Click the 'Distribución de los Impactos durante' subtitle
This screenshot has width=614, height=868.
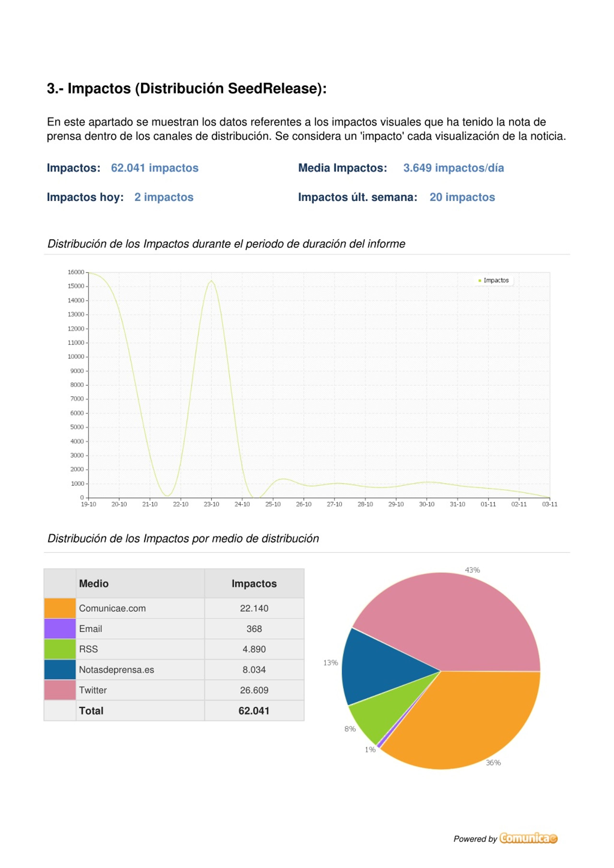(226, 244)
